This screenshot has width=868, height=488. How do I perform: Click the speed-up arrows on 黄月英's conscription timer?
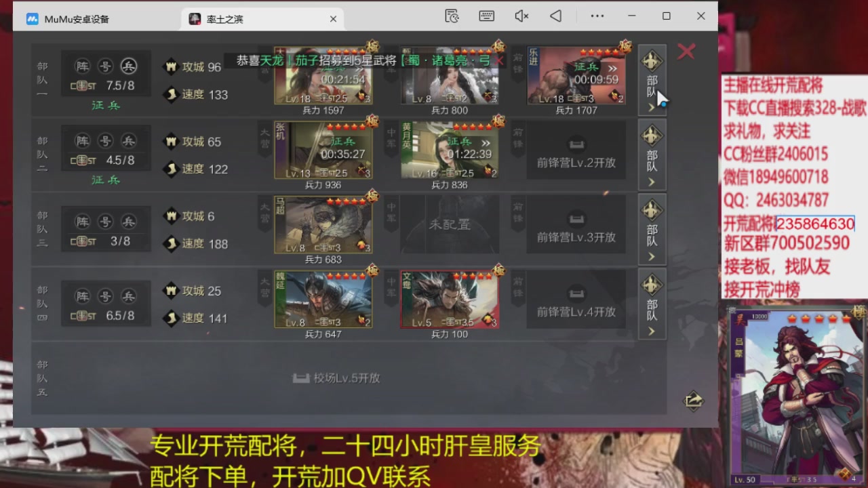pyautogui.click(x=486, y=142)
